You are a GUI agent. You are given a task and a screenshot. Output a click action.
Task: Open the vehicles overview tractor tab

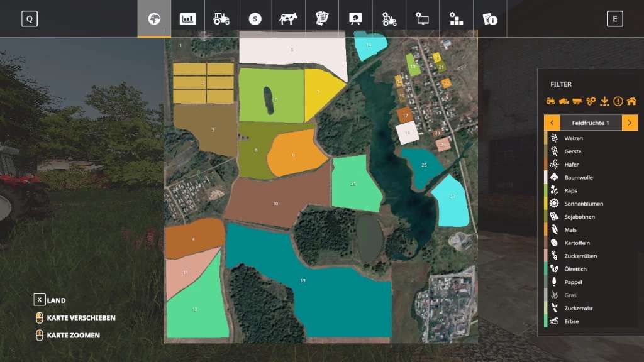pyautogui.click(x=221, y=19)
